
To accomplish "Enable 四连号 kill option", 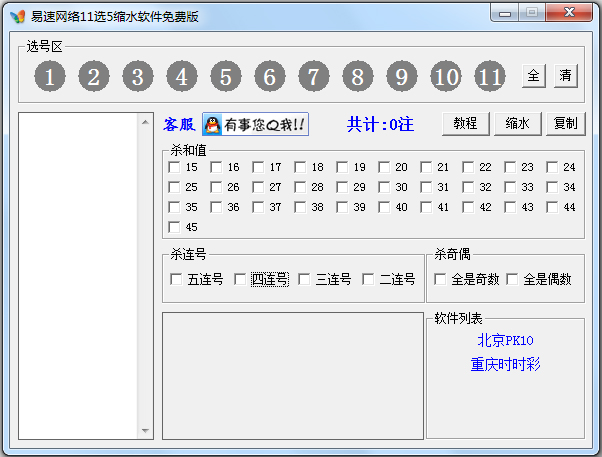I will (x=240, y=279).
